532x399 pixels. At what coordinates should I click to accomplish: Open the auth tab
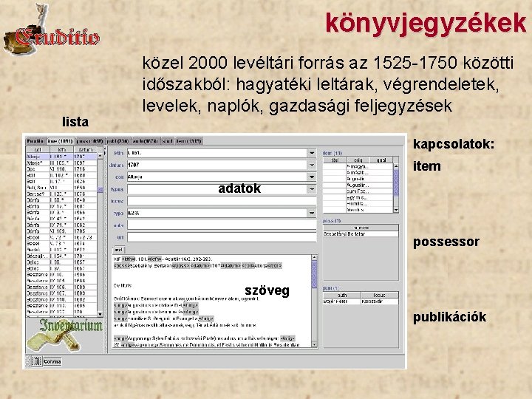point(146,141)
